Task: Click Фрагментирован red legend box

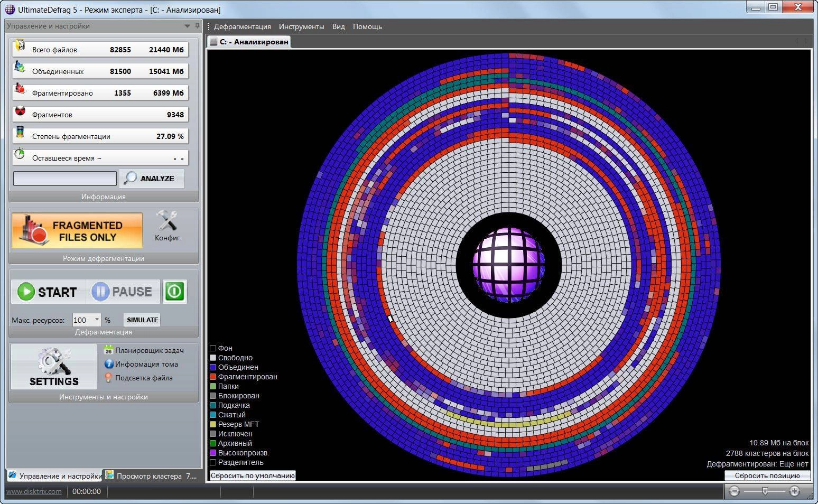Action: click(x=213, y=377)
